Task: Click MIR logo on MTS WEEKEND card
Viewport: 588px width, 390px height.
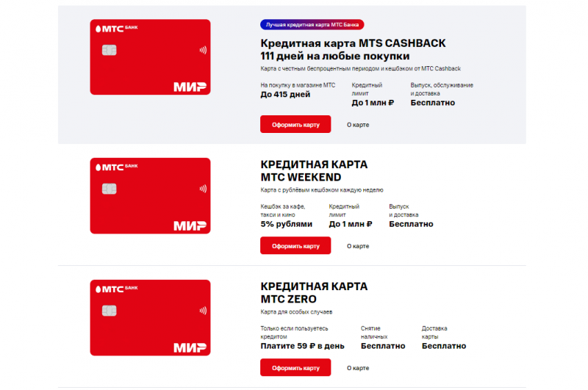Action: (190, 225)
